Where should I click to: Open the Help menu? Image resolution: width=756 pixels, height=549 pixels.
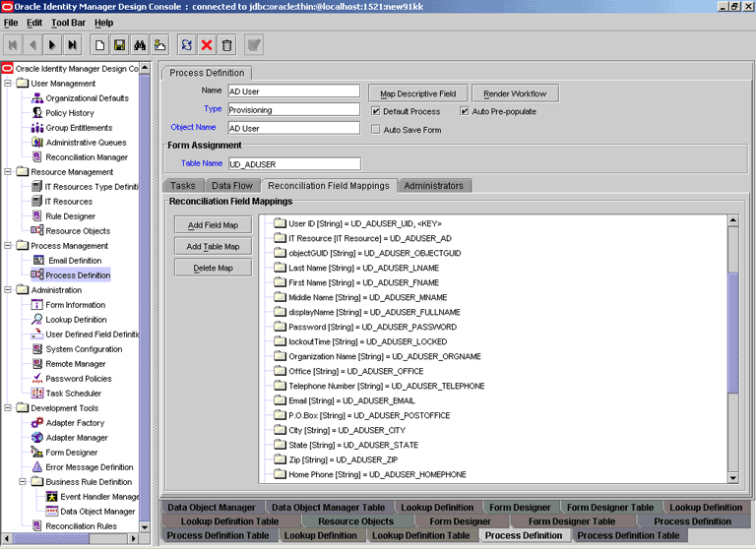pos(103,23)
